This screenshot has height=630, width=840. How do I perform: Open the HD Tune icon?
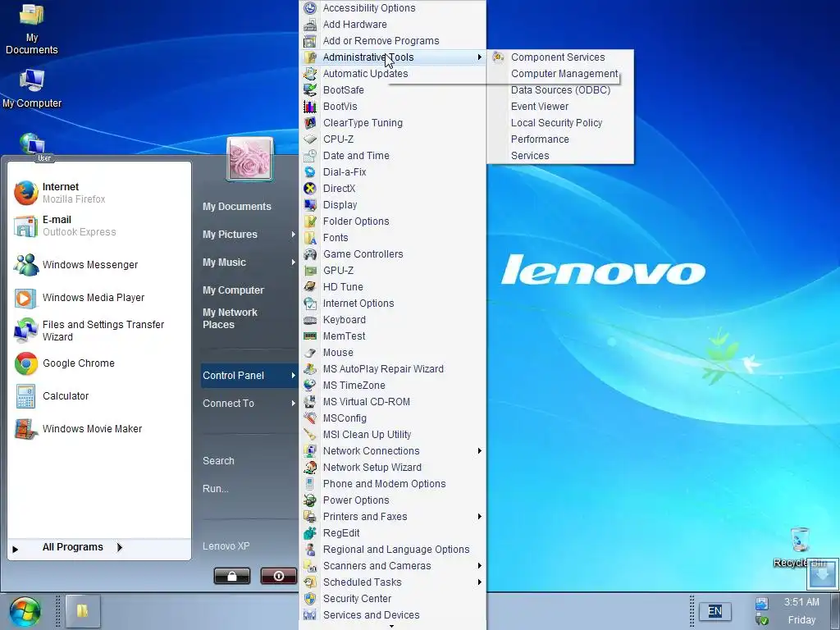point(310,287)
